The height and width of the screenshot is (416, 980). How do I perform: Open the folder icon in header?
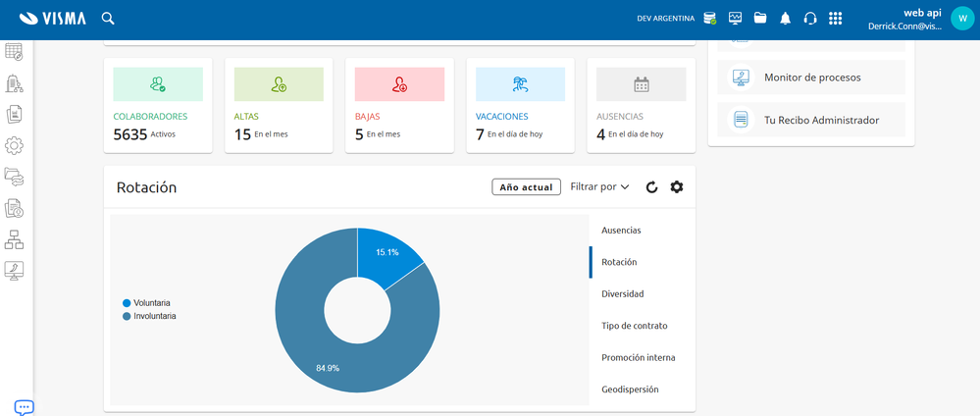coord(760,18)
